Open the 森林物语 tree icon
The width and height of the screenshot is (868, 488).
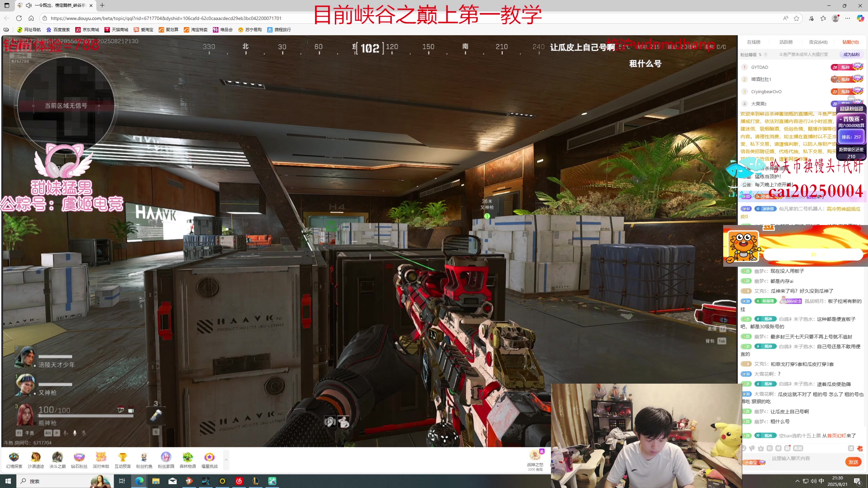click(188, 460)
